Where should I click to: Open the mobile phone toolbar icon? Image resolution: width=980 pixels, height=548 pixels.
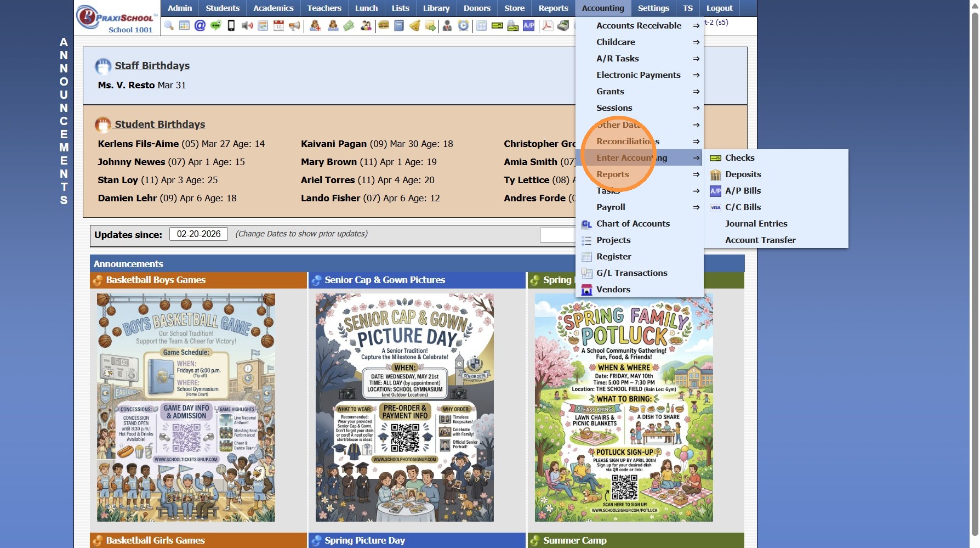[231, 25]
